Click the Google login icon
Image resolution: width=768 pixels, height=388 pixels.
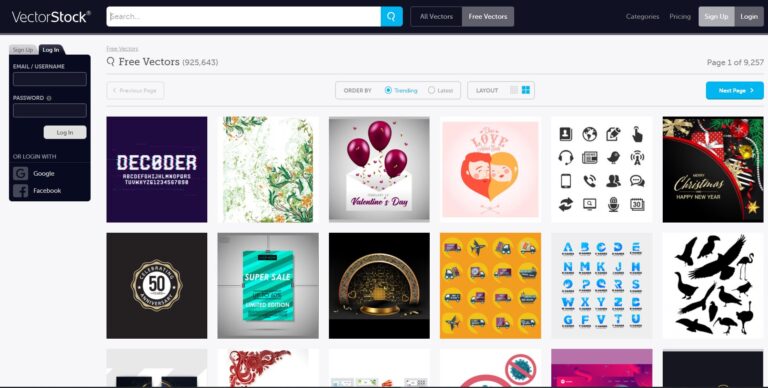[21, 173]
